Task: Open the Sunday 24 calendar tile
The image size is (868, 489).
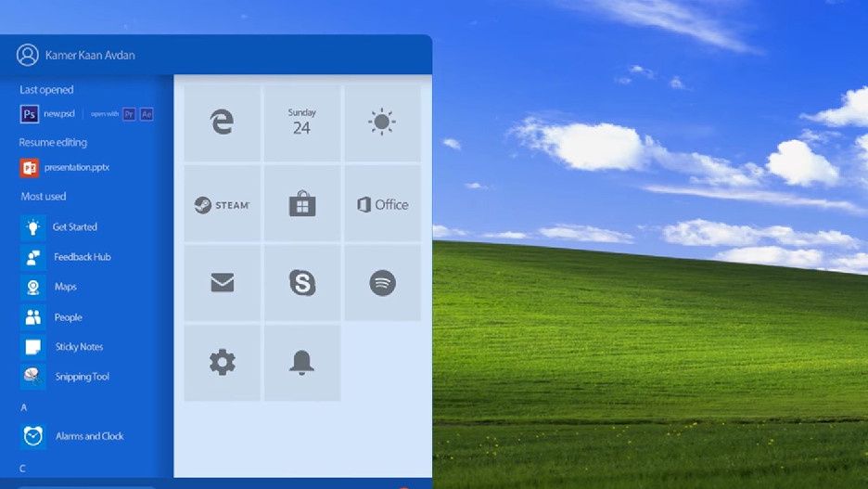Action: click(x=302, y=122)
